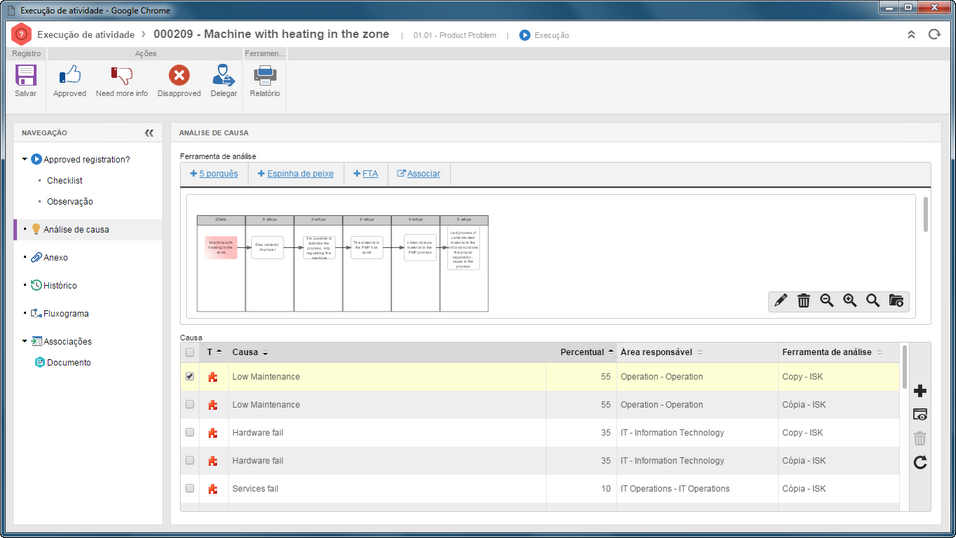Uncheck first Low Maintenance Copy - ISK row

pos(190,376)
